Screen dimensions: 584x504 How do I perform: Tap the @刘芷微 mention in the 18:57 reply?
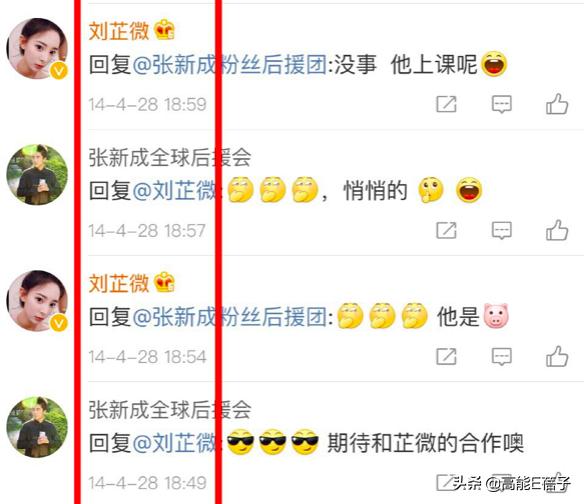(x=175, y=191)
